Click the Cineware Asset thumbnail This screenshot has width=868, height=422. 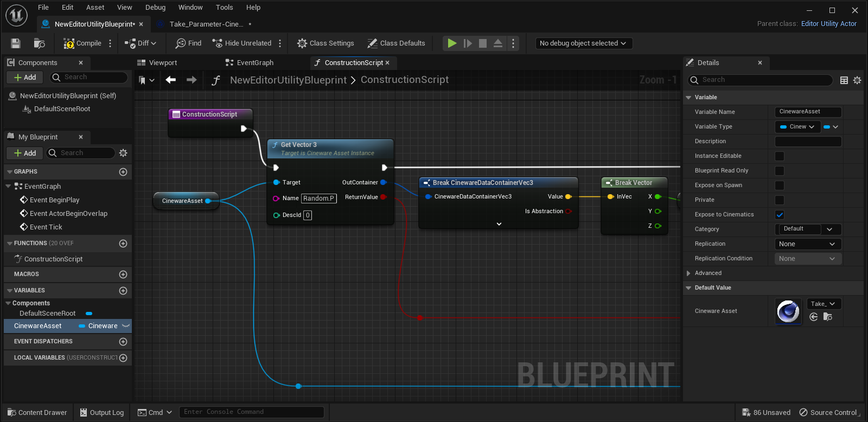788,311
